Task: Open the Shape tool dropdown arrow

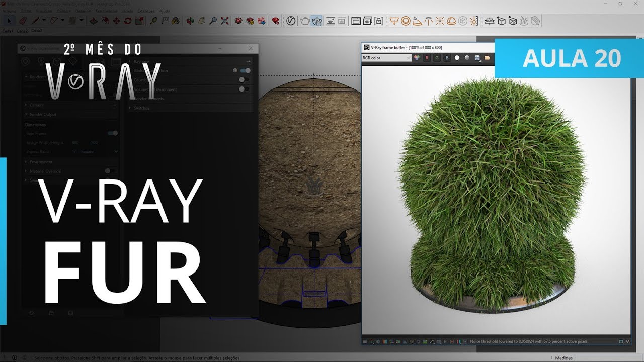Action: [x=81, y=21]
